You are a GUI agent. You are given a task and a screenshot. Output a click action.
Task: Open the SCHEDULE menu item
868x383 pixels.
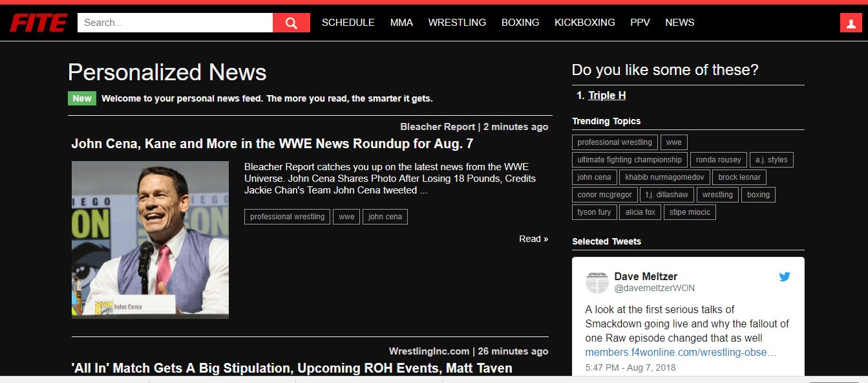(348, 23)
